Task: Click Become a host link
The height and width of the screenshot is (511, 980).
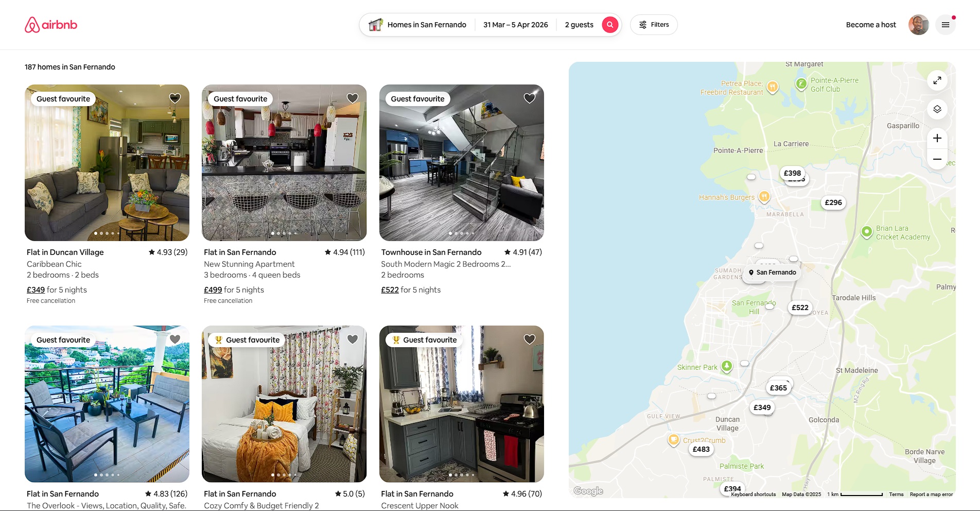Action: point(871,25)
